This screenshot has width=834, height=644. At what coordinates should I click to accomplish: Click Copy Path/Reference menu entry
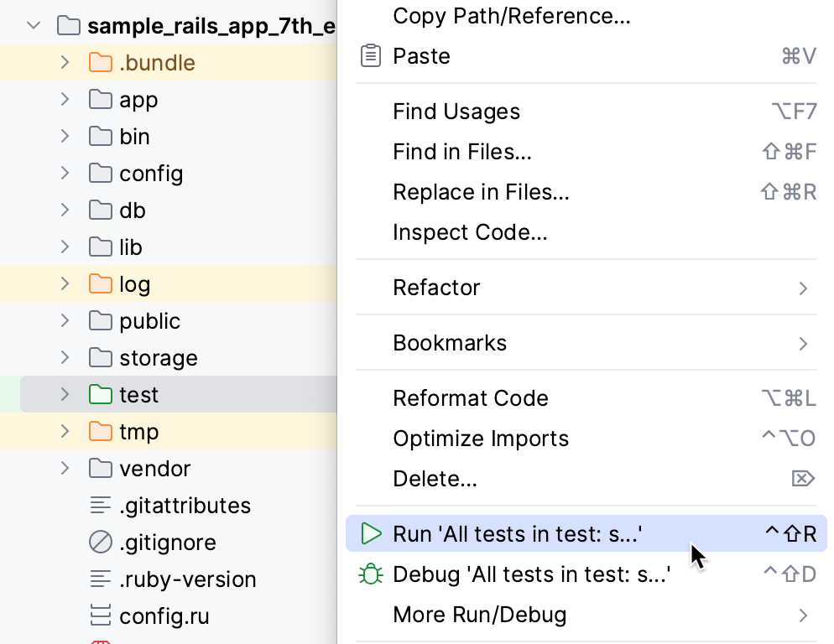(510, 16)
